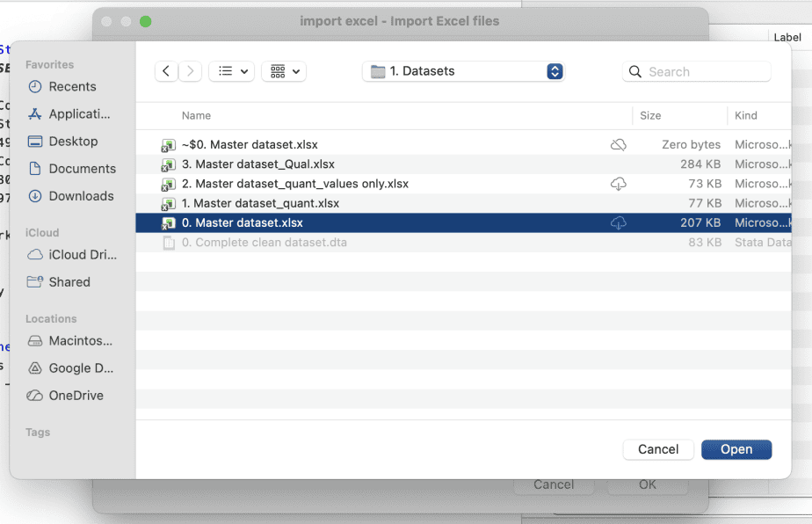Click Cancel in the file dialog
Screen dimensions: 812x524
pos(658,449)
